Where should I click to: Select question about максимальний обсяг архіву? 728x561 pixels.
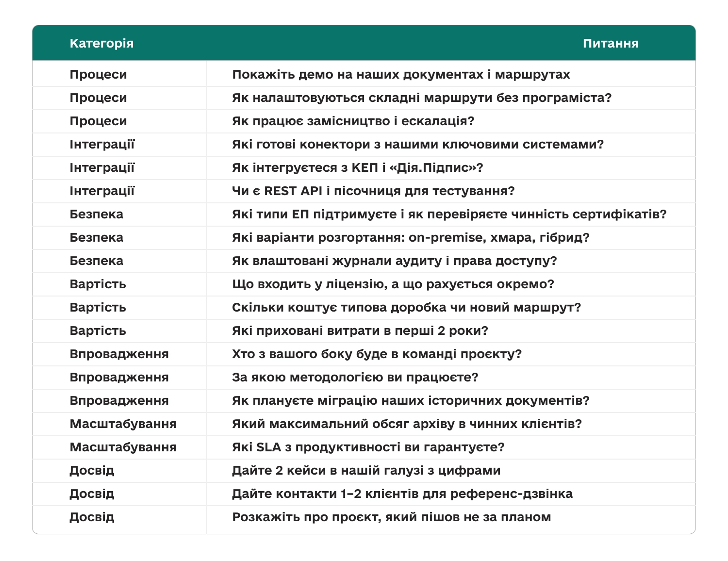[407, 424]
